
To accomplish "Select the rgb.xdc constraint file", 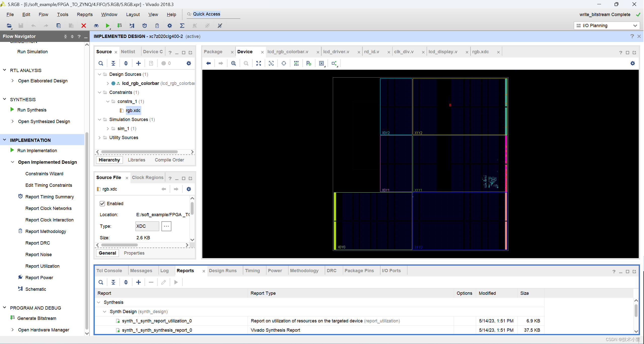I will [x=133, y=110].
